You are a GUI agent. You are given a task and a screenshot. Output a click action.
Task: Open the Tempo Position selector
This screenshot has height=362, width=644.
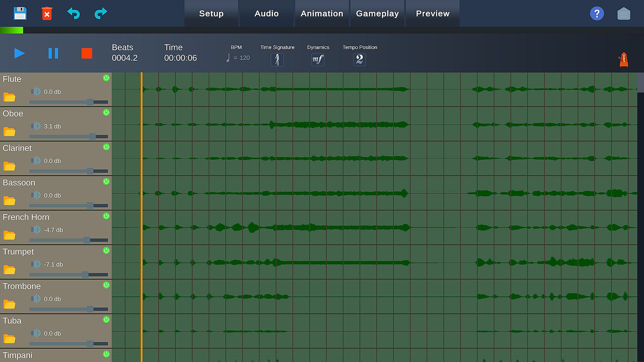[x=359, y=60]
